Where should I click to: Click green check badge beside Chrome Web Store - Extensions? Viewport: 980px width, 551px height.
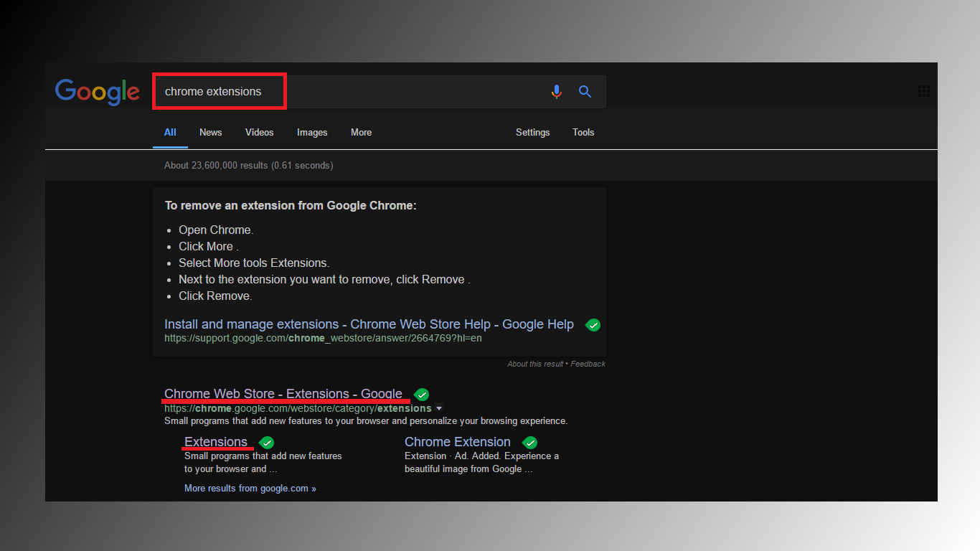(x=422, y=395)
